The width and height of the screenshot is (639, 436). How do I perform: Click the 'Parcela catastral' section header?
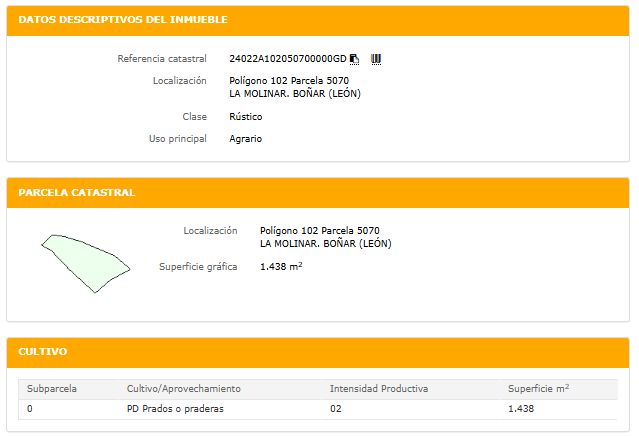tap(77, 192)
